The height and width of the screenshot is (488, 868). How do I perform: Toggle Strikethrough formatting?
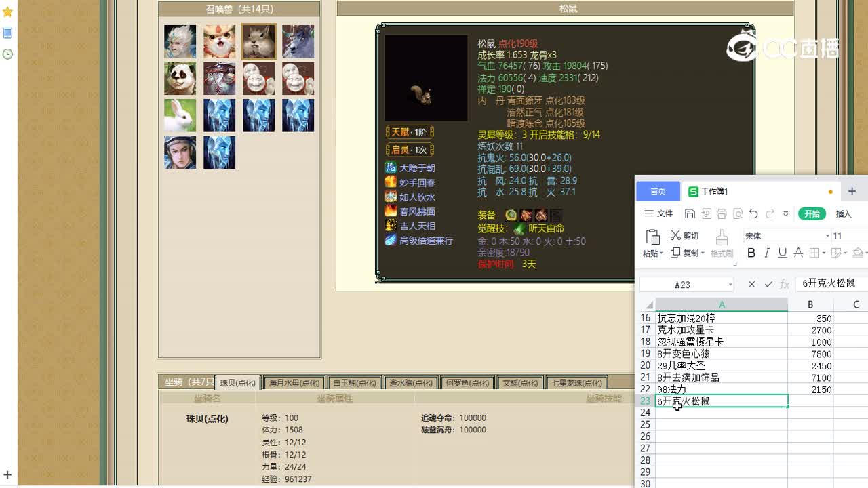tap(799, 253)
